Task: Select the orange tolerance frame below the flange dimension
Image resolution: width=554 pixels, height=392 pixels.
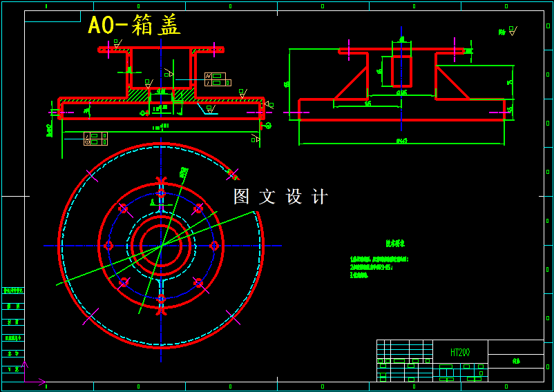Action: coord(95,139)
